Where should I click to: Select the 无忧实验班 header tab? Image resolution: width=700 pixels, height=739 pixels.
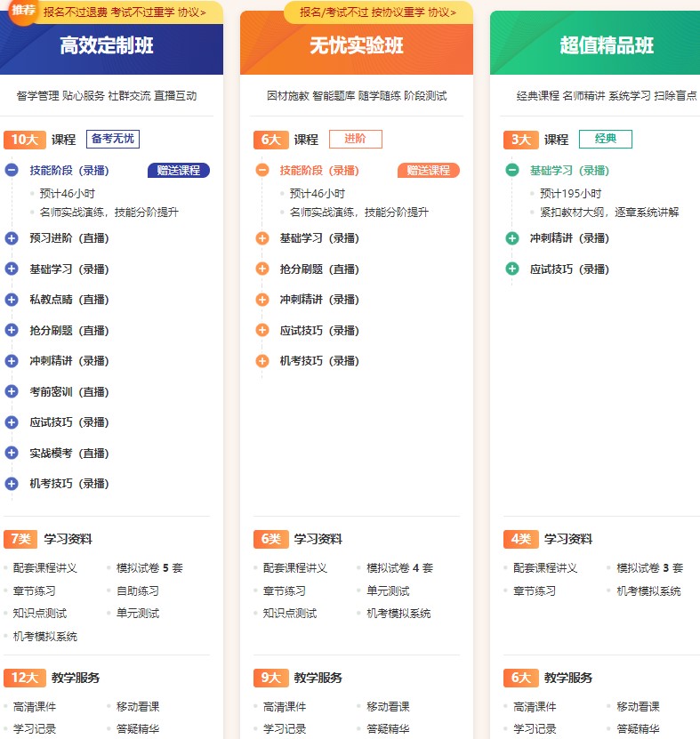click(x=357, y=46)
